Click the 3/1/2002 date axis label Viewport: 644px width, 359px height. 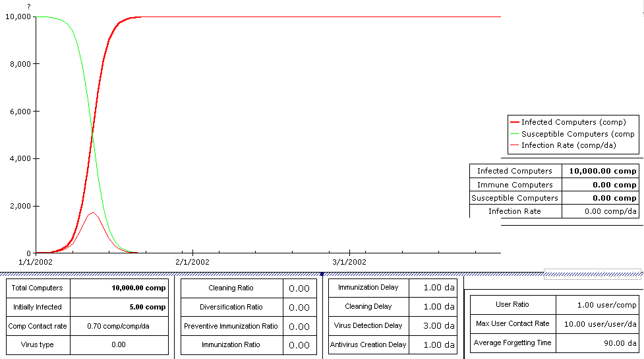click(349, 262)
